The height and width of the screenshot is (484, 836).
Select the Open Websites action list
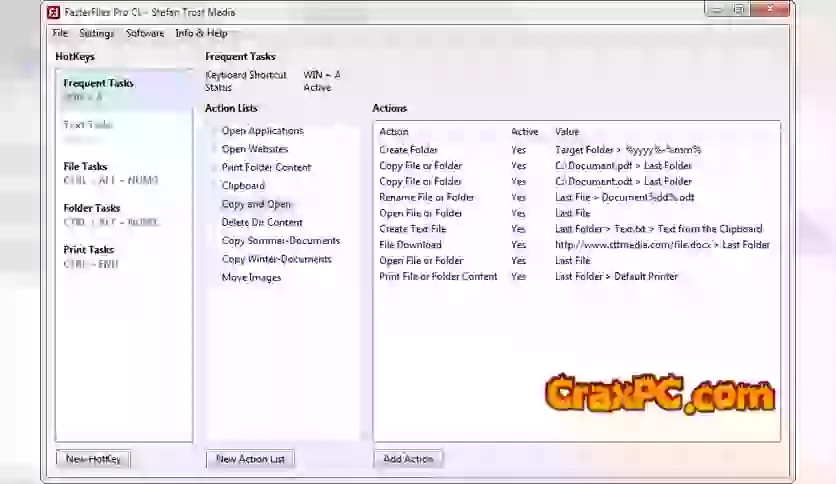(x=255, y=149)
